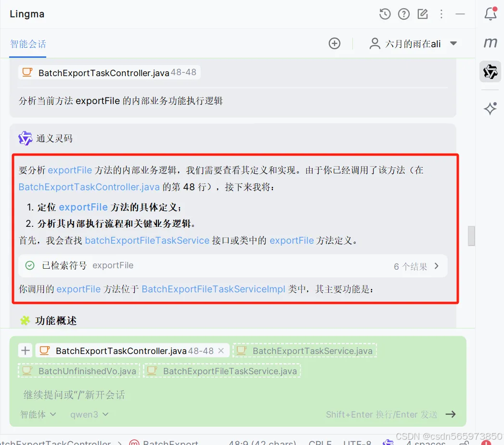Screen dimensions: 504x445
Task: Add suggested BatchUnfinishedVo.java context file
Action: (x=79, y=371)
